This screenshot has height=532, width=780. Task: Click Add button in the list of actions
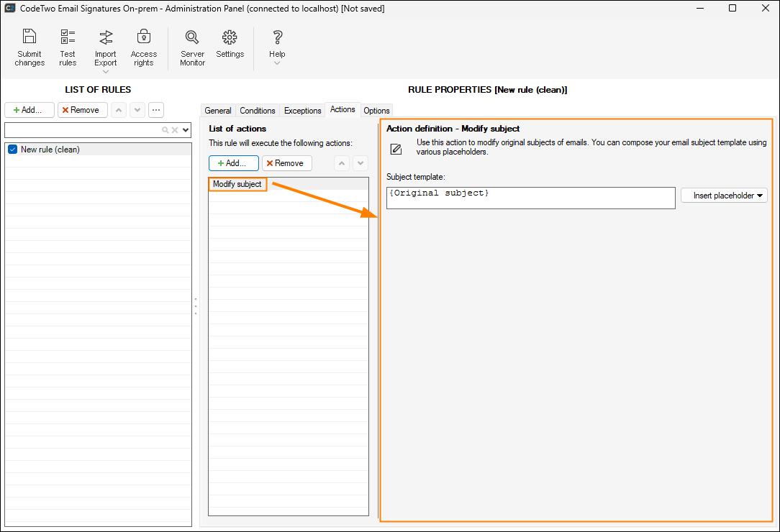pyautogui.click(x=233, y=163)
